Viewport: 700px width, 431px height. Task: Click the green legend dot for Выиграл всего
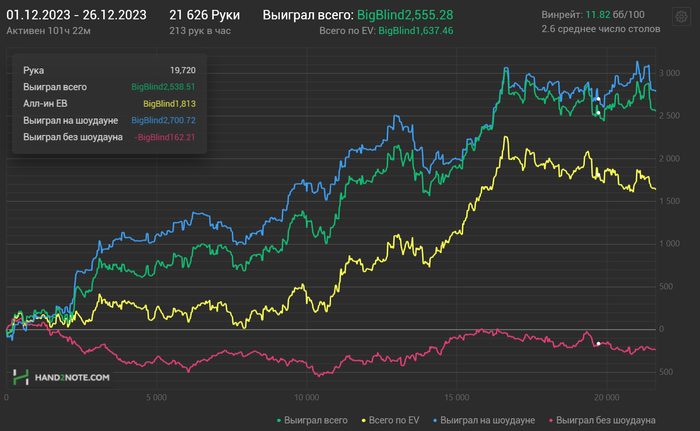279,421
